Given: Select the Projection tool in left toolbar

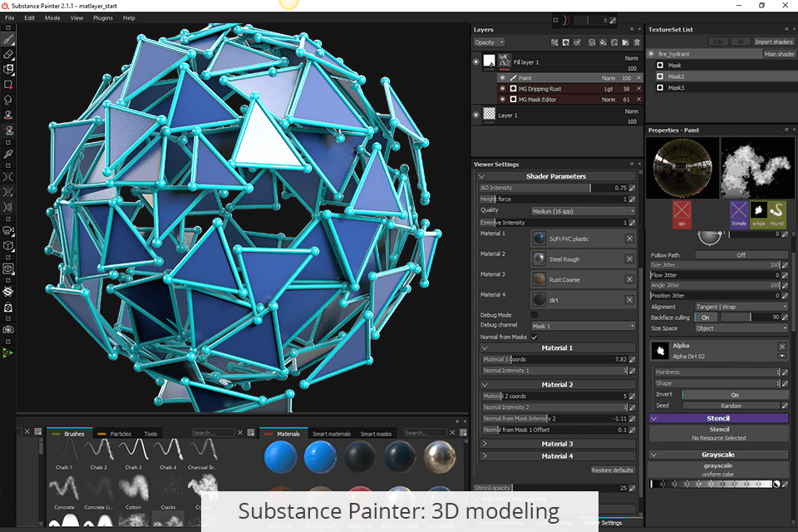Looking at the screenshot, I should pos(8,69).
